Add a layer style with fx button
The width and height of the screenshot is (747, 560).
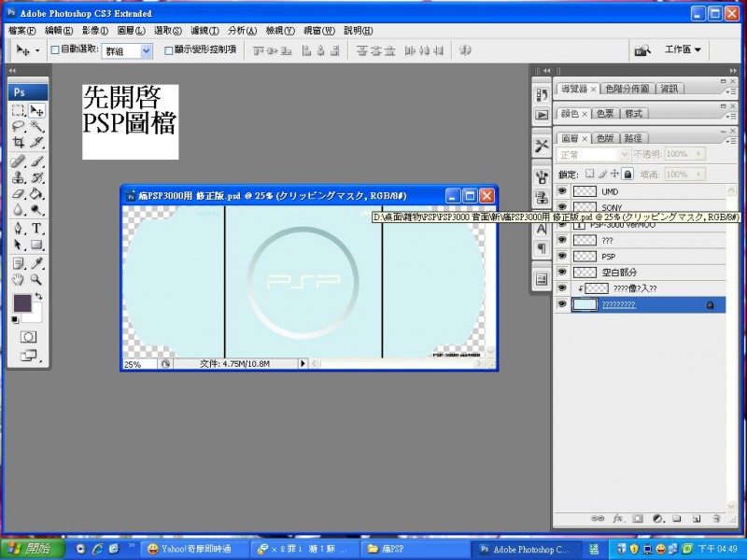click(x=618, y=519)
